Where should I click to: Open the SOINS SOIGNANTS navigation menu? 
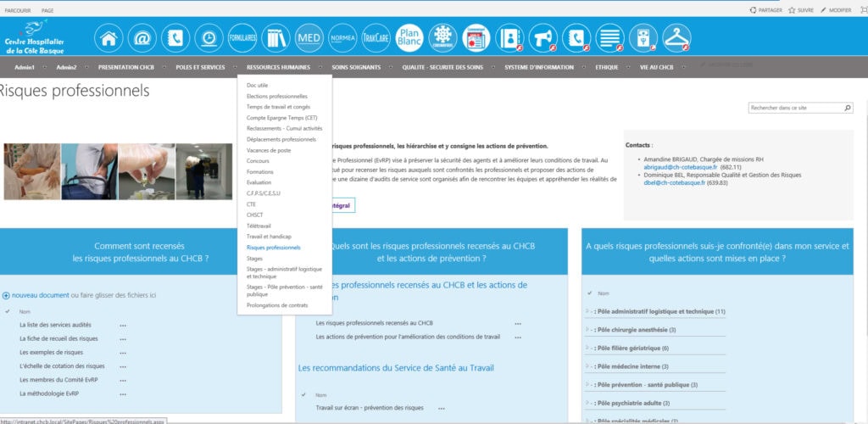click(x=358, y=67)
